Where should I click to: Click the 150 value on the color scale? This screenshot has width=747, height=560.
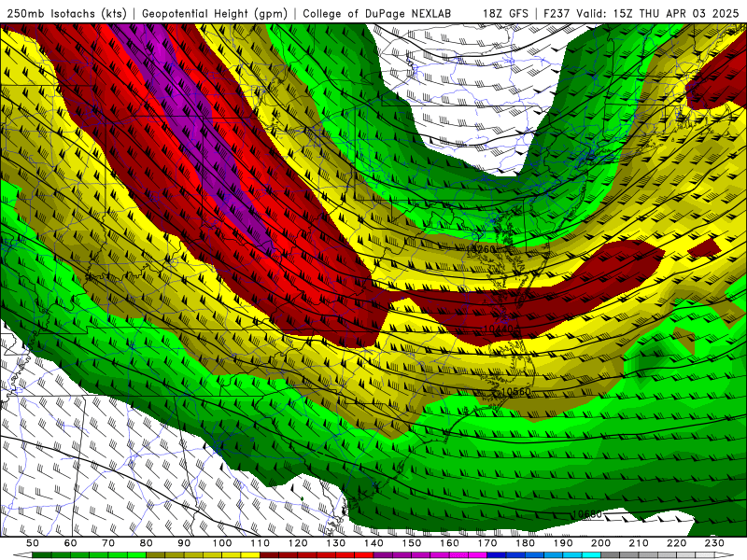tap(412, 543)
